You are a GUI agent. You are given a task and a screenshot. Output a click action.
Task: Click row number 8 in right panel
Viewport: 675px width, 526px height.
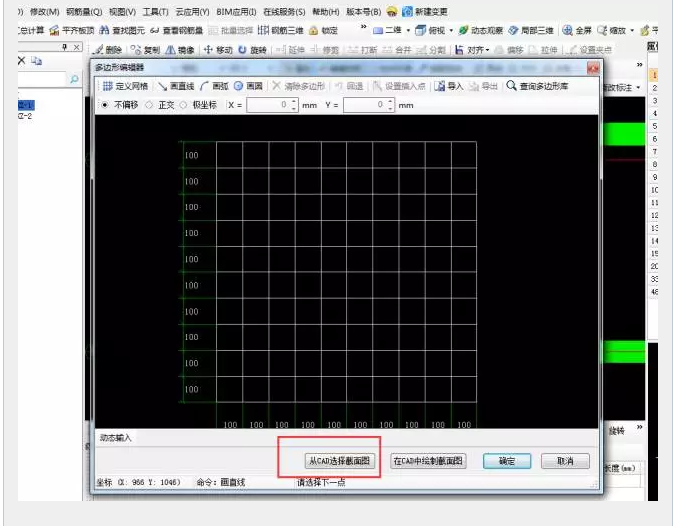pyautogui.click(x=654, y=164)
